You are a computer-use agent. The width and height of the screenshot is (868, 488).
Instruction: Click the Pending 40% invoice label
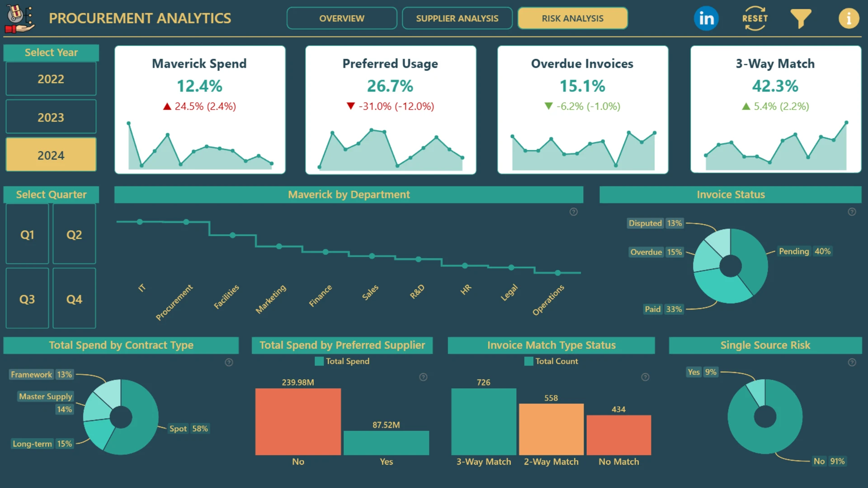point(805,251)
